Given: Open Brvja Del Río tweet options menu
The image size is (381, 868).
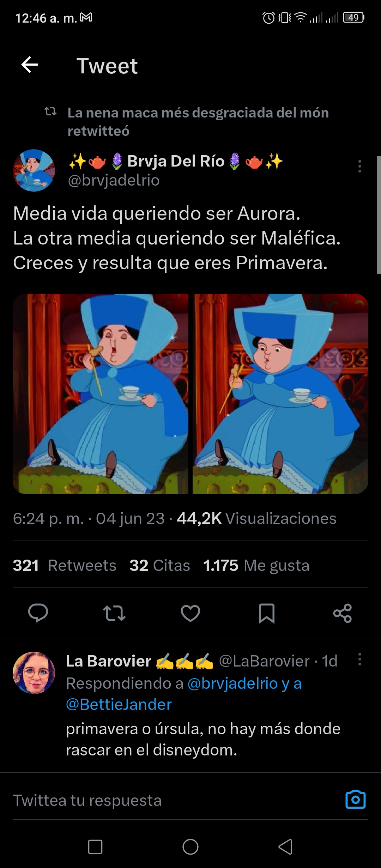Looking at the screenshot, I should pos(360,166).
